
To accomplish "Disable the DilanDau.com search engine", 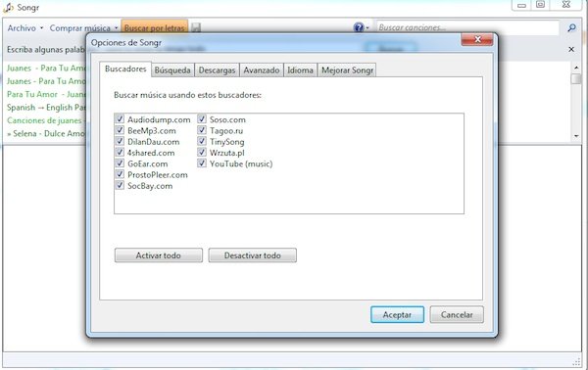I will [x=120, y=142].
